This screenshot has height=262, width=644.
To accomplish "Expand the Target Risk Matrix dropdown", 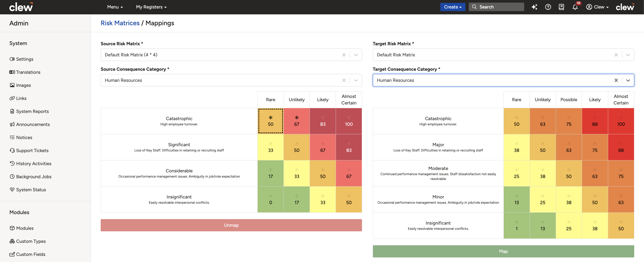I will pyautogui.click(x=628, y=55).
